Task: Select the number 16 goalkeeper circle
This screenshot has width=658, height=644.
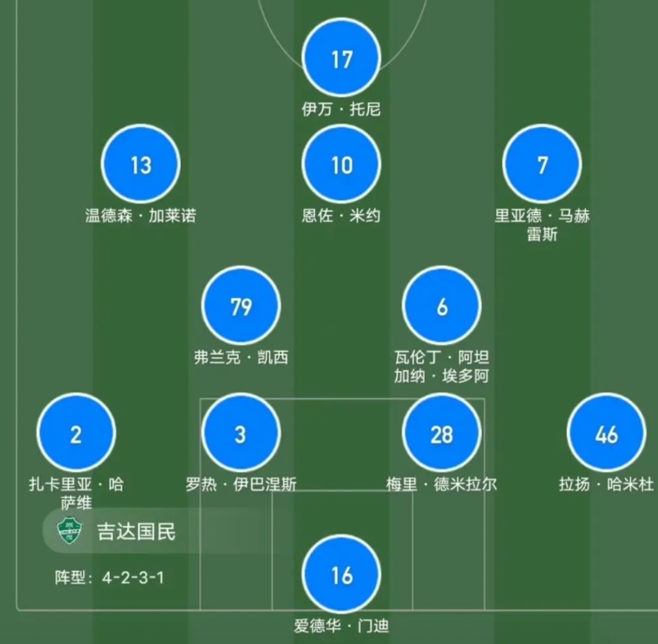Action: pos(341,574)
